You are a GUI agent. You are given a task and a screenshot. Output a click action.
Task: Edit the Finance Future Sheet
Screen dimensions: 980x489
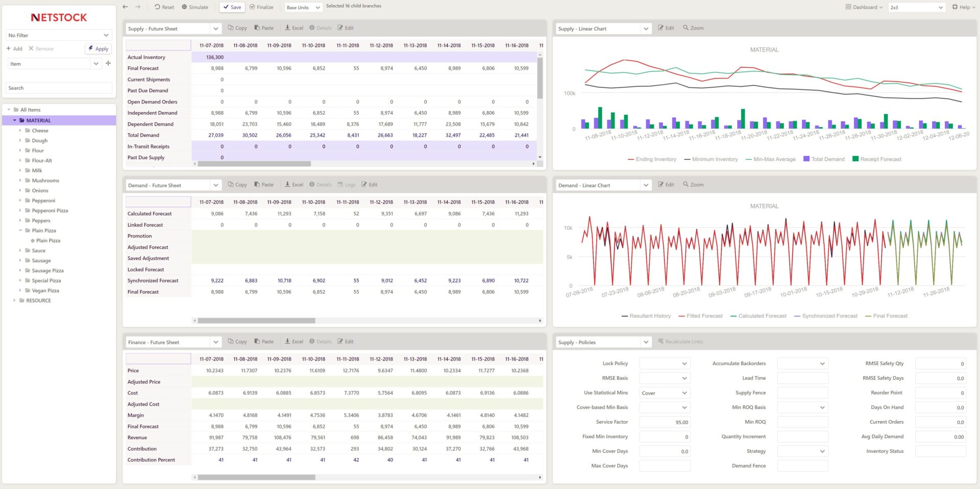point(346,342)
